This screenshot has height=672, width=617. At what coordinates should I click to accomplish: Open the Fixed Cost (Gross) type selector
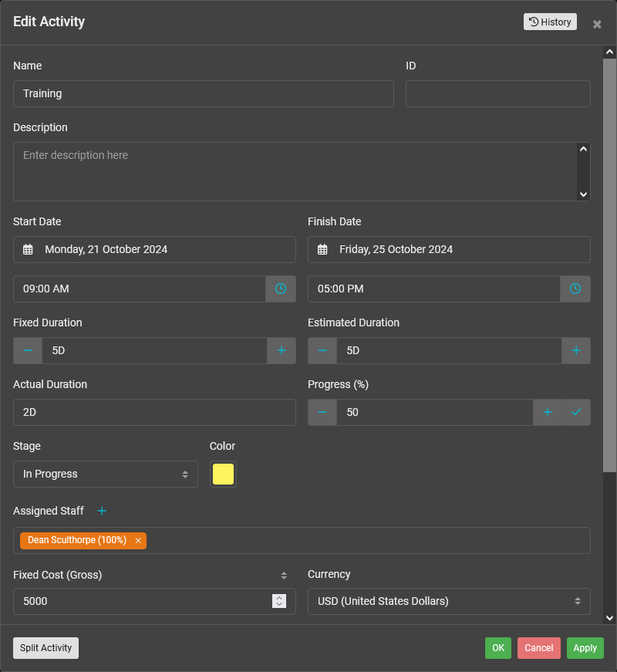[x=283, y=575]
